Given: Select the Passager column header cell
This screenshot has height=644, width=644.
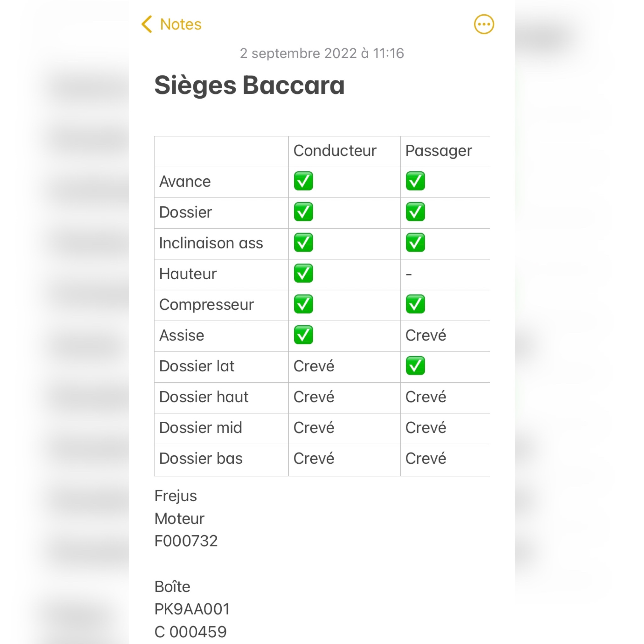Looking at the screenshot, I should pyautogui.click(x=438, y=151).
